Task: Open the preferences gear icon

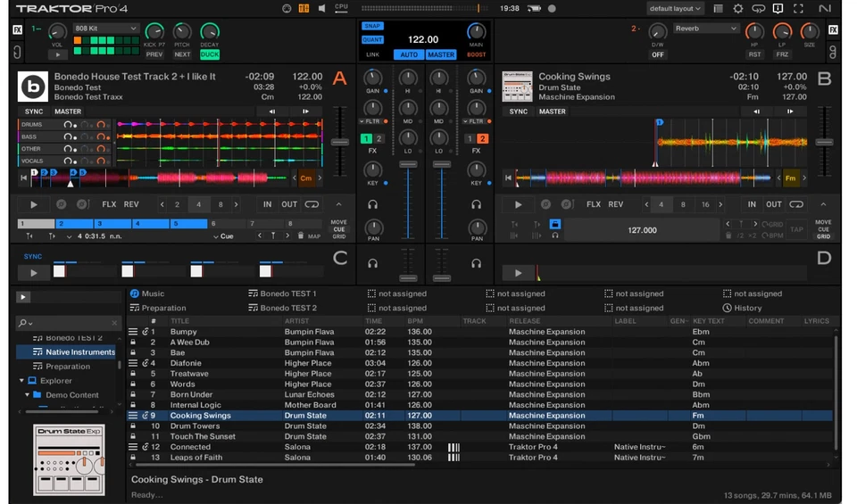Action: [x=738, y=8]
